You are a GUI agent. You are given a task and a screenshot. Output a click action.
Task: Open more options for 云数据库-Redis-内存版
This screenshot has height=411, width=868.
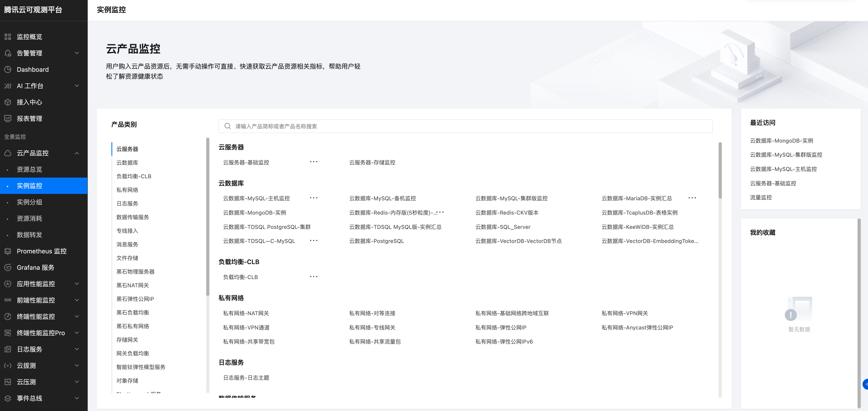coord(440,212)
